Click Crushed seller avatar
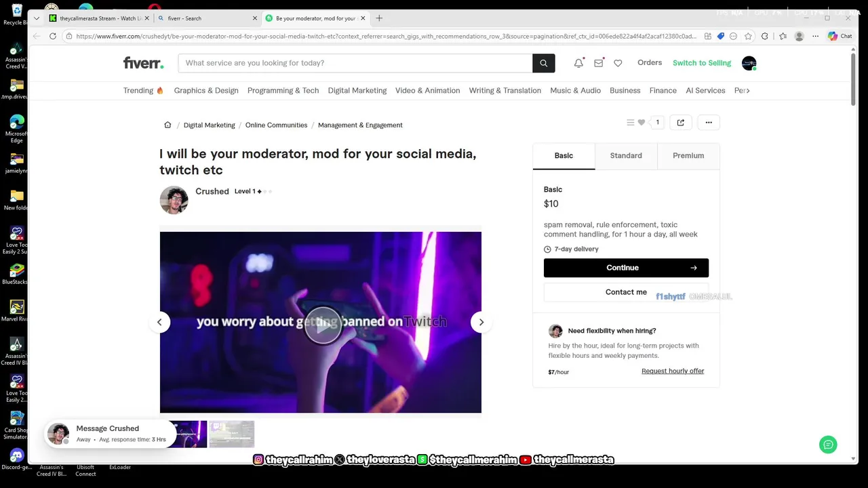The height and width of the screenshot is (488, 868). pyautogui.click(x=174, y=200)
